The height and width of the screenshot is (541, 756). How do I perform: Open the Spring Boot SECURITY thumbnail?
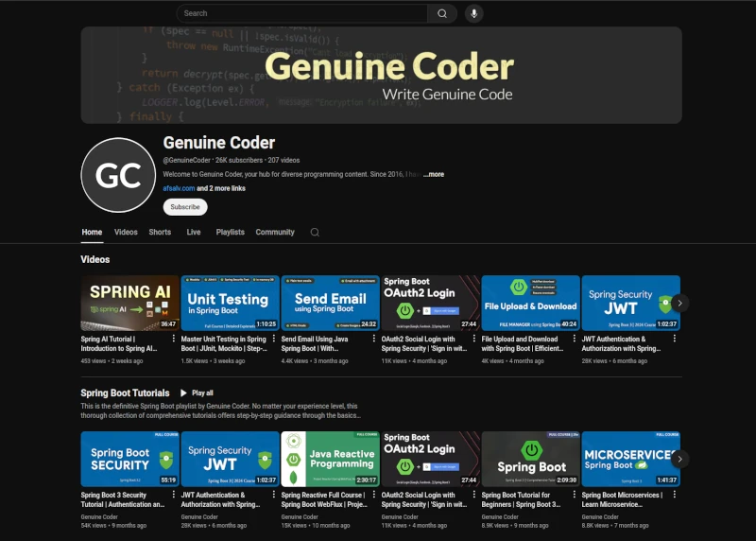(129, 459)
